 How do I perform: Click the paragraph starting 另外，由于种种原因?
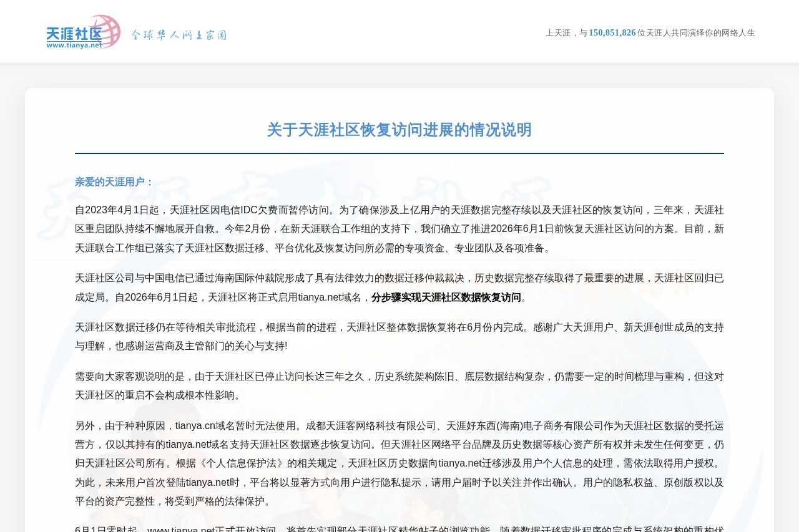pyautogui.click(x=399, y=463)
